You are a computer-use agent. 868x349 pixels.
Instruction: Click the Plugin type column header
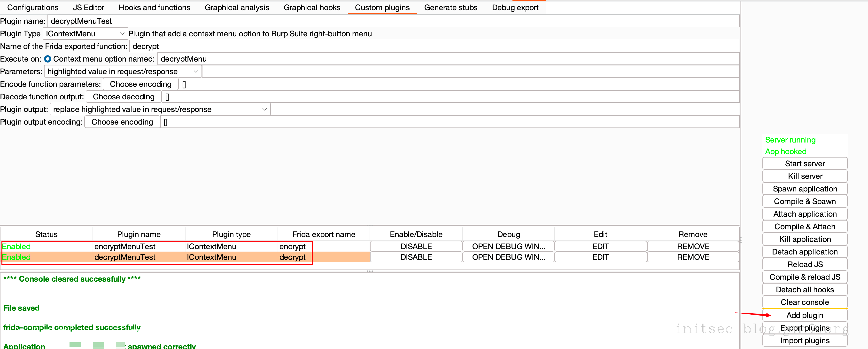[x=231, y=234]
